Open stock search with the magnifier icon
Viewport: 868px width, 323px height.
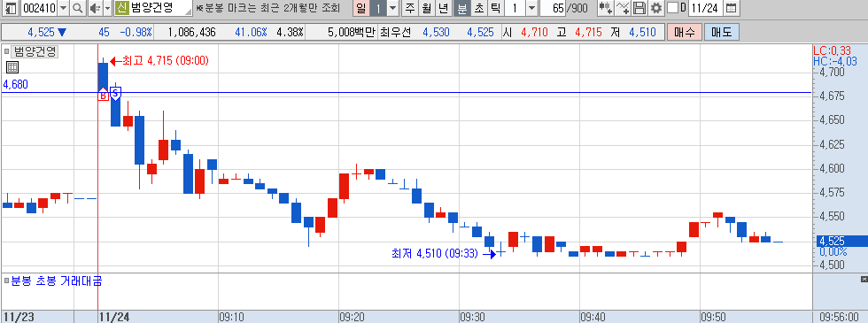(x=78, y=8)
